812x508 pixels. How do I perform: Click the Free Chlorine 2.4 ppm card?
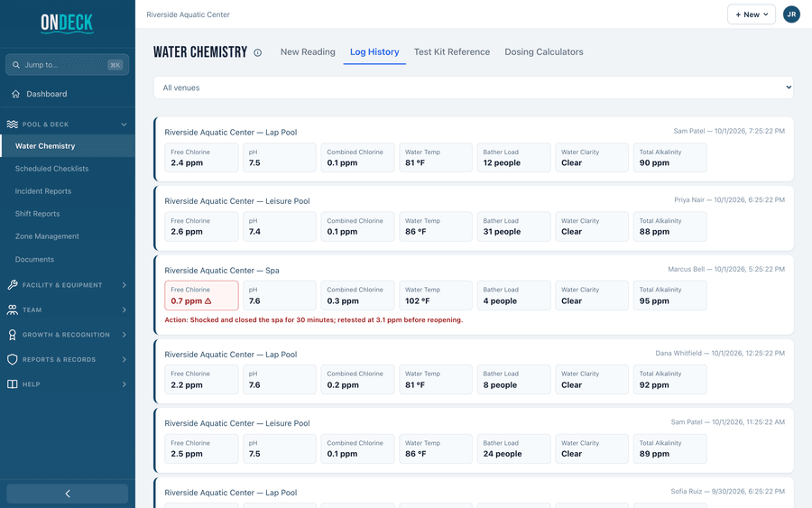(x=201, y=157)
